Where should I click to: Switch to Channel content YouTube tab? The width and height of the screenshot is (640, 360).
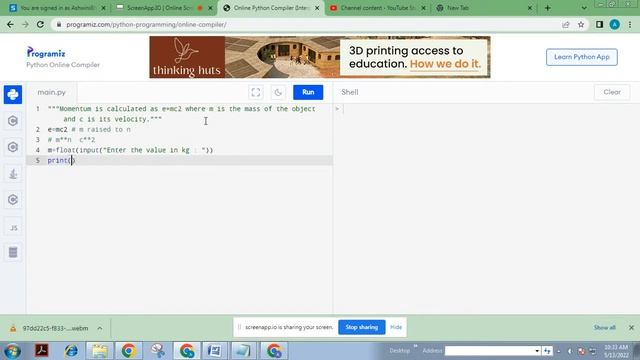pyautogui.click(x=378, y=8)
